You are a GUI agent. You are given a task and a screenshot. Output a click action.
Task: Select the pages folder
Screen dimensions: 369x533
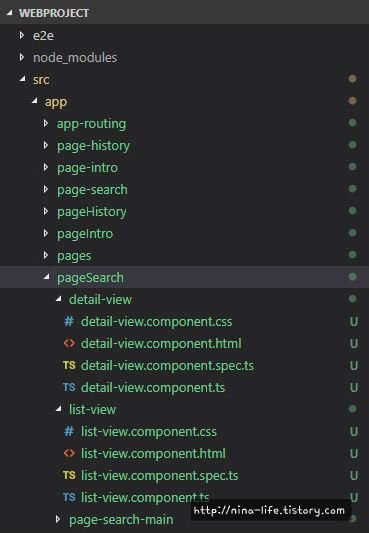click(x=74, y=256)
